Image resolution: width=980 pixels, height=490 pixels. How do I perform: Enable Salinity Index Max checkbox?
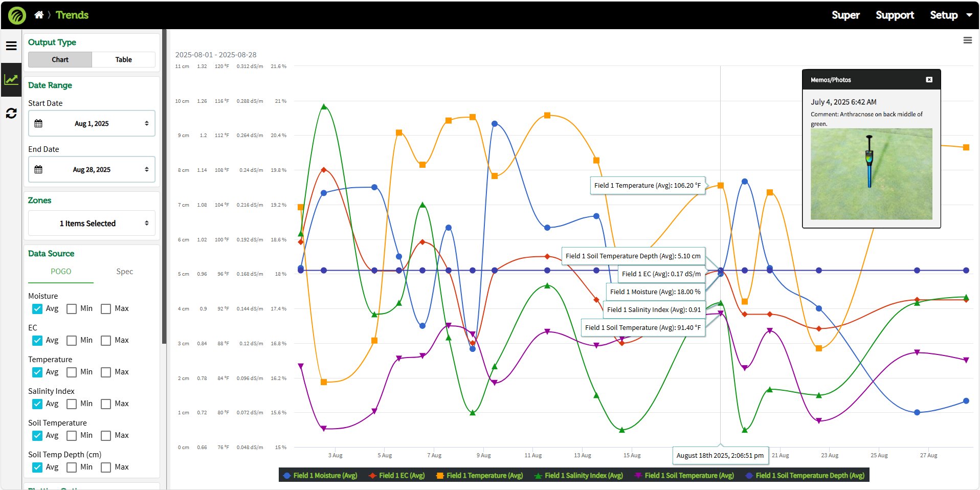click(106, 404)
